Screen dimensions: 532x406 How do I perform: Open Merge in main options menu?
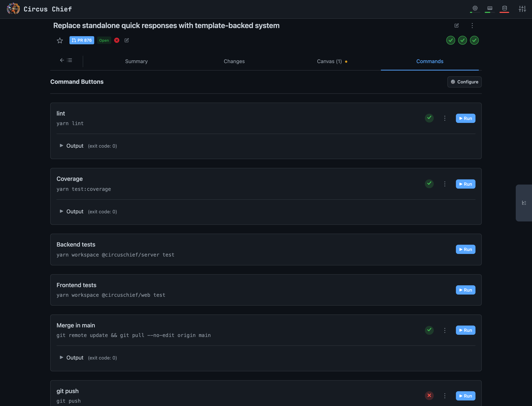[445, 330]
